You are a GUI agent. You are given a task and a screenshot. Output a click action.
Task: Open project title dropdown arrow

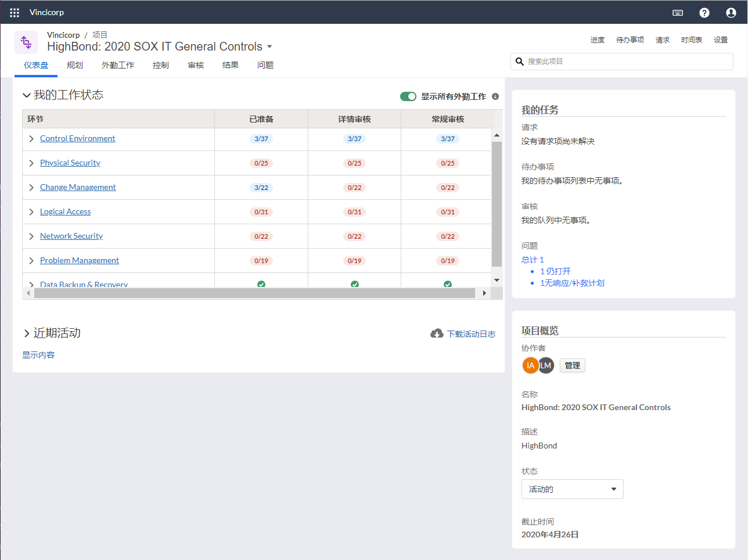point(269,46)
